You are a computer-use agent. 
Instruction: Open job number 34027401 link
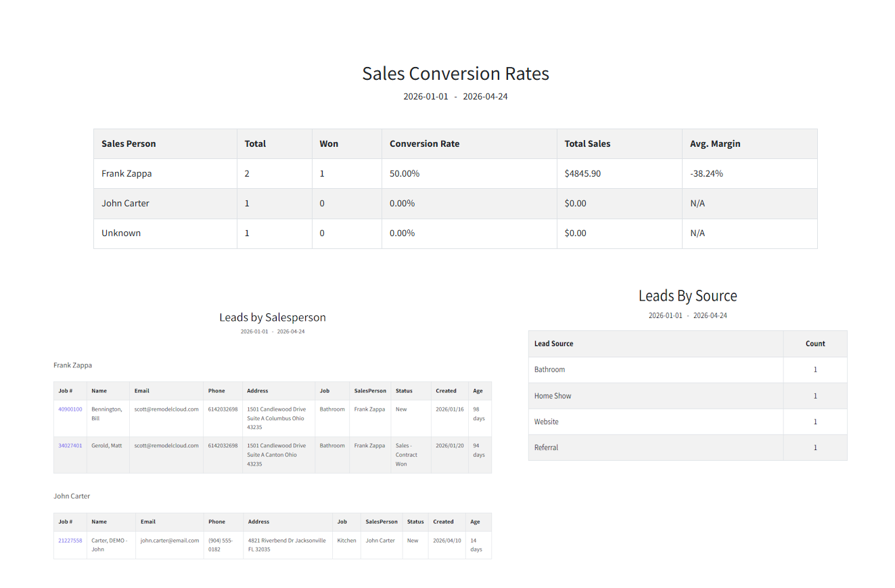[70, 446]
